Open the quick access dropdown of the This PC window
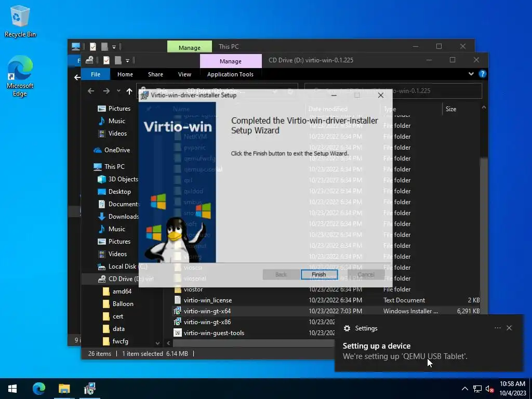This screenshot has height=399, width=532. click(x=114, y=47)
